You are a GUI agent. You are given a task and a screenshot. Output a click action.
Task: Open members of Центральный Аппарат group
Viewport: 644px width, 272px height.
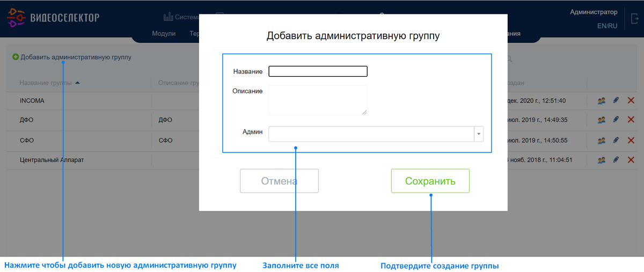602,160
